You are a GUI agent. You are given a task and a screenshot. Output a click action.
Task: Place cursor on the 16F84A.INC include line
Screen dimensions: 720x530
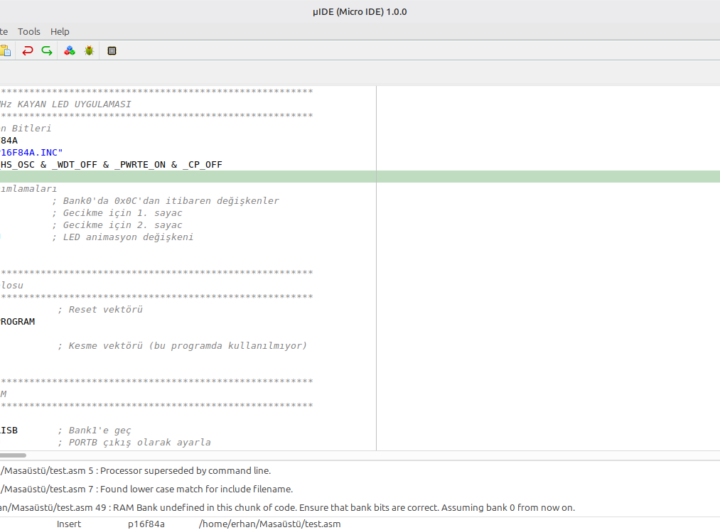coord(30,152)
